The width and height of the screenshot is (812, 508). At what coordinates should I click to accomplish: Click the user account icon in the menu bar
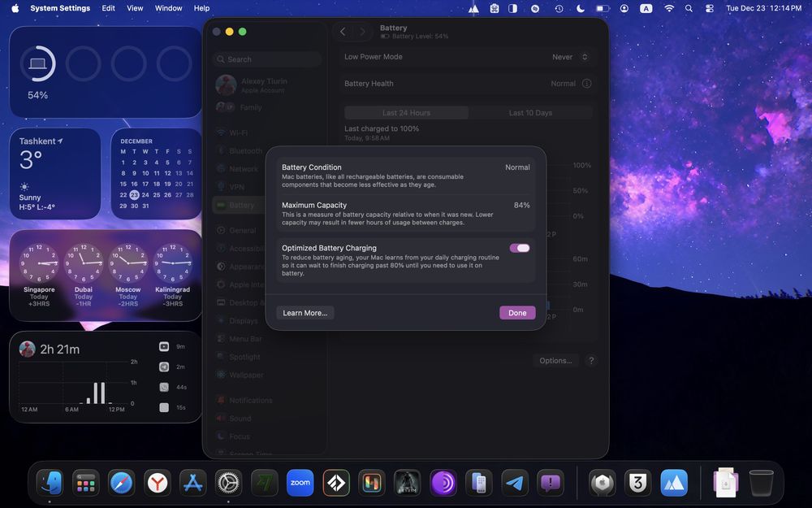pyautogui.click(x=624, y=8)
